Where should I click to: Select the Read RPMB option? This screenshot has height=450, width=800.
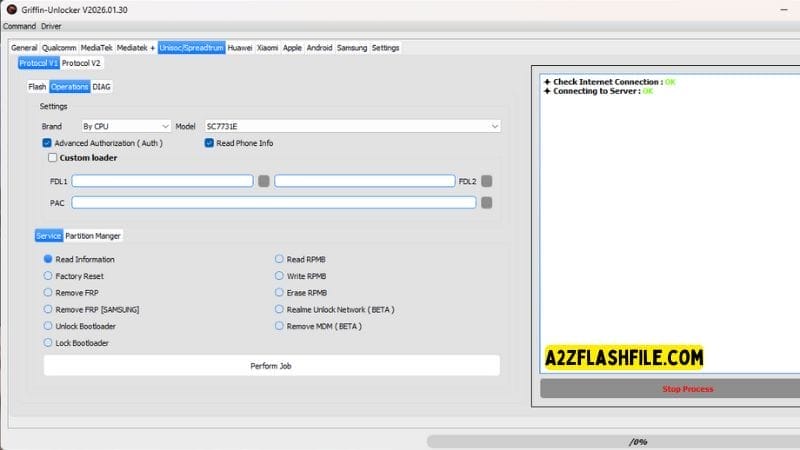coord(279,259)
